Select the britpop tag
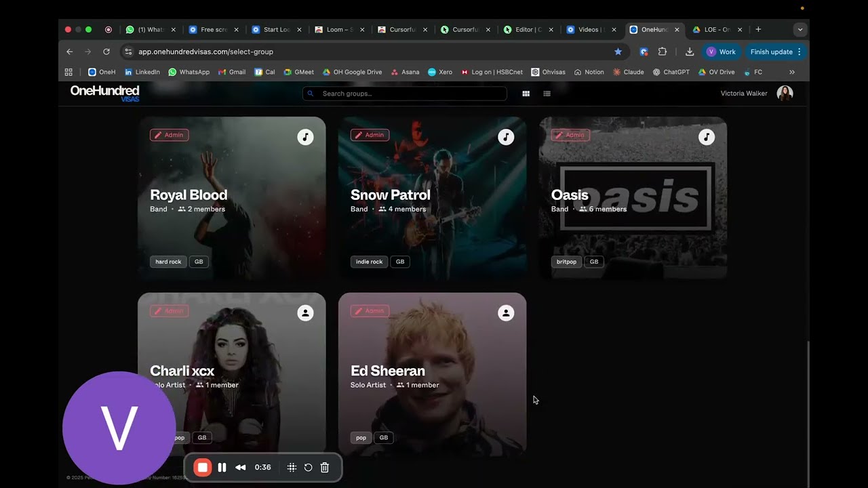This screenshot has width=868, height=488. point(566,262)
